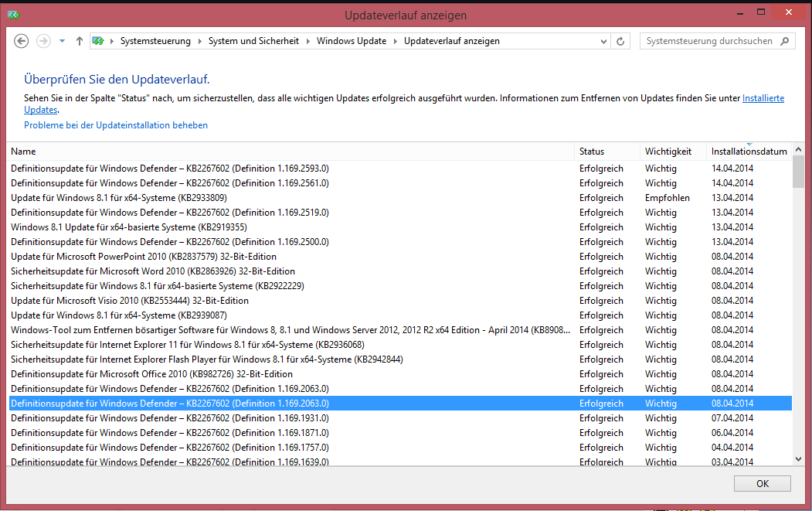Click Probleme bei der Updateinstallation beheben
The image size is (812, 511).
pyautogui.click(x=115, y=125)
